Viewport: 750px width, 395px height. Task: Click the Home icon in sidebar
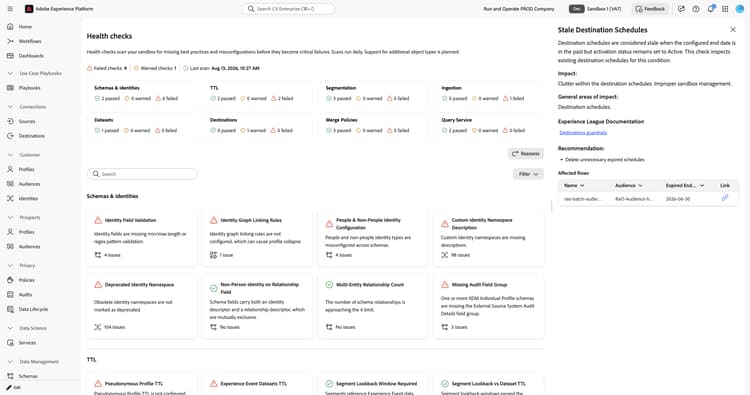(x=10, y=26)
